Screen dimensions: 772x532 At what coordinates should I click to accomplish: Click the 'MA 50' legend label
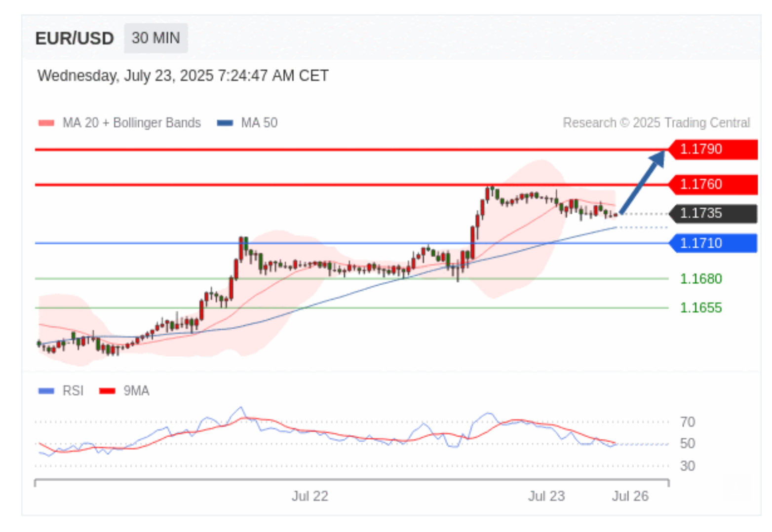point(259,123)
